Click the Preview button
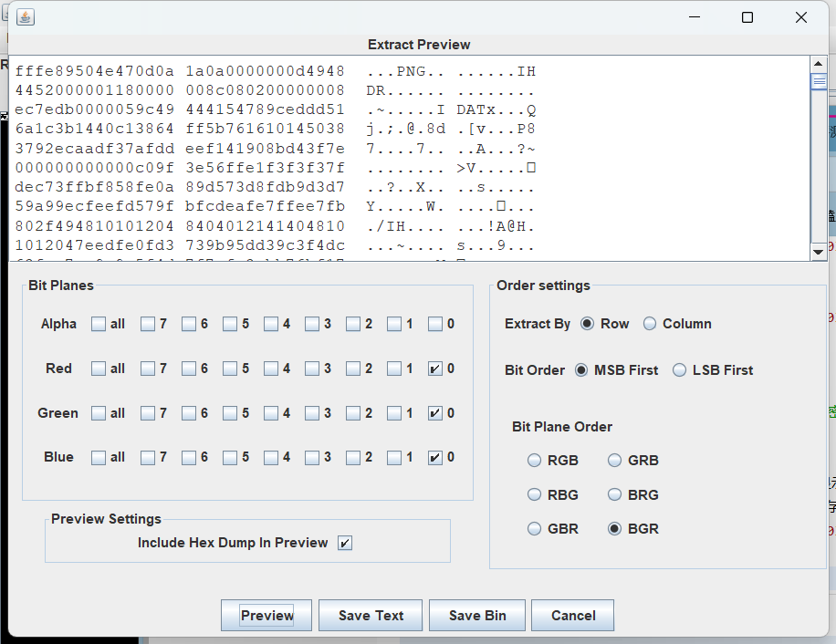 (x=266, y=615)
